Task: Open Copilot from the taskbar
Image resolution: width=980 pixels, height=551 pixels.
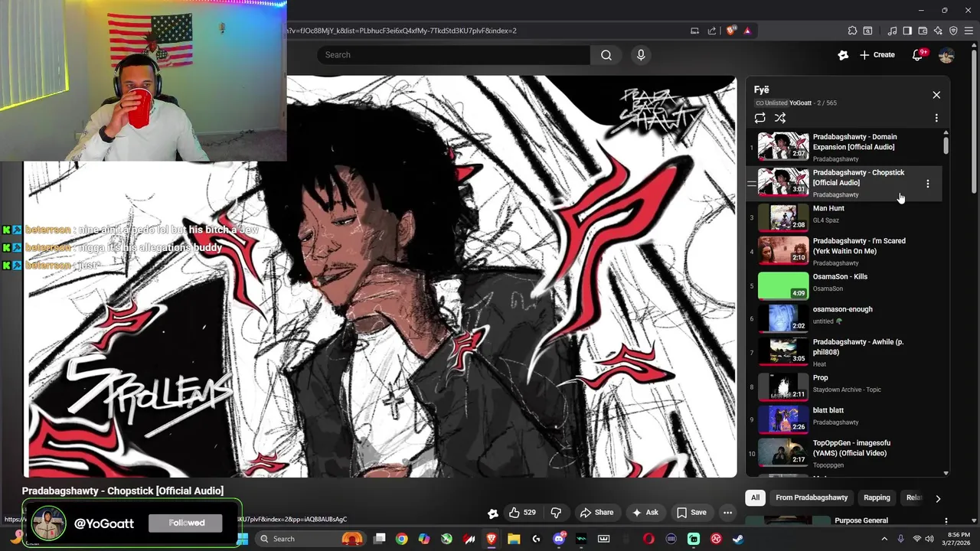Action: (424, 539)
